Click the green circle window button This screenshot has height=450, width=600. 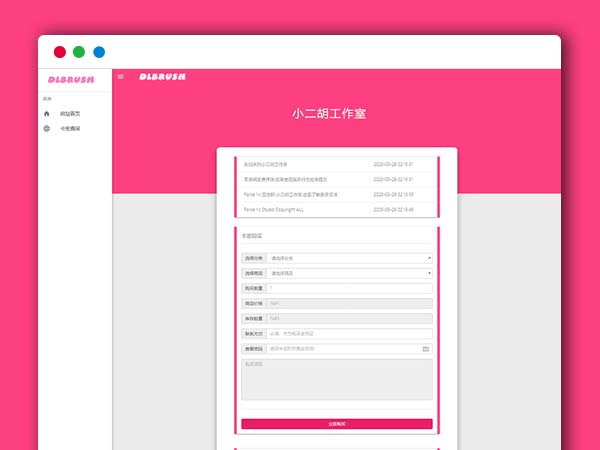(x=79, y=52)
